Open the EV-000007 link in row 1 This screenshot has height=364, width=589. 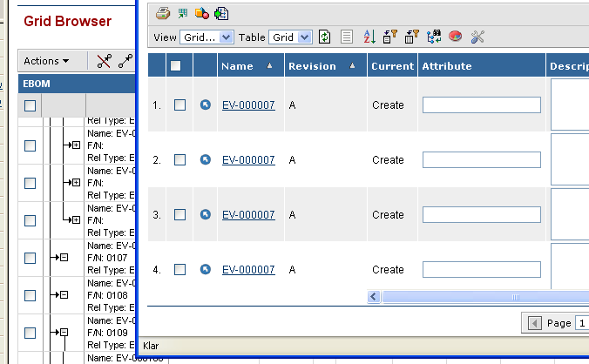[248, 105]
